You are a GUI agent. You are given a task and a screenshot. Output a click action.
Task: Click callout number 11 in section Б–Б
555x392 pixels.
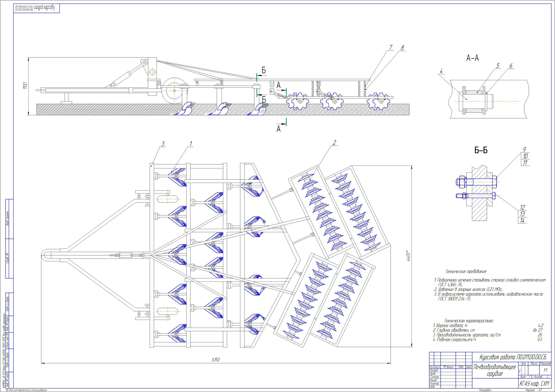click(525, 163)
